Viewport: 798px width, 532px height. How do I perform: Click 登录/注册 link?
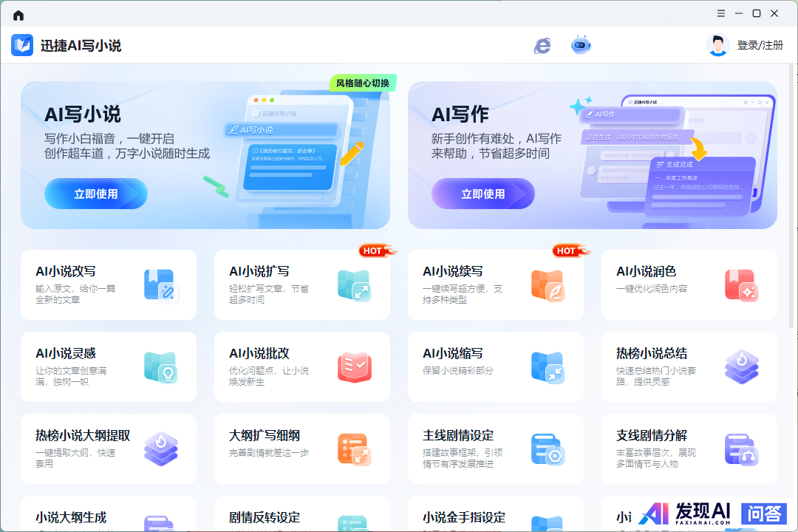(x=760, y=45)
